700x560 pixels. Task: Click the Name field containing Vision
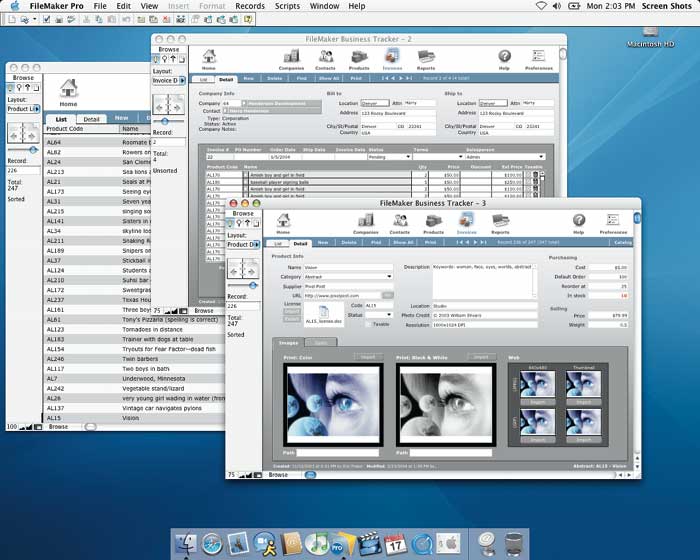[x=348, y=267]
